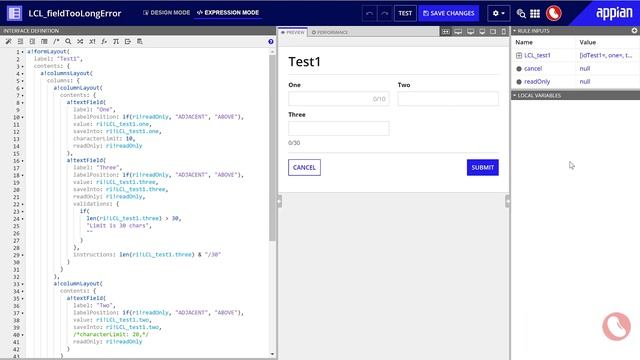Image resolution: width=640 pixels, height=360 pixels.
Task: Click the code editor vertical scrollbar
Action: click(x=272, y=148)
